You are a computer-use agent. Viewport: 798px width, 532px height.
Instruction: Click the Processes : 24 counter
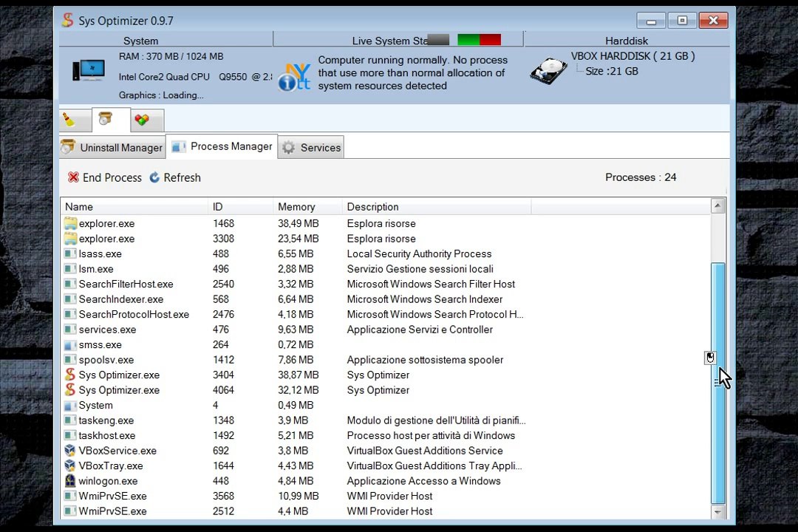click(x=640, y=177)
